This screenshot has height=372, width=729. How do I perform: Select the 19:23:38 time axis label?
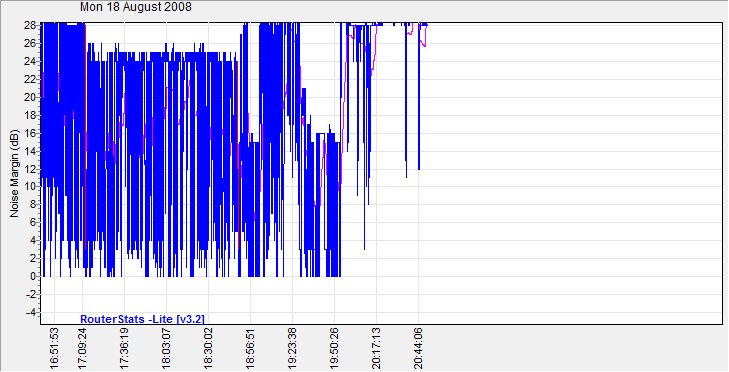(292, 349)
